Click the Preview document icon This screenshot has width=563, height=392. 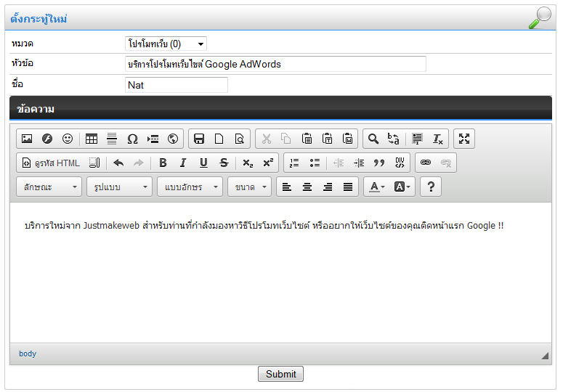pos(240,139)
